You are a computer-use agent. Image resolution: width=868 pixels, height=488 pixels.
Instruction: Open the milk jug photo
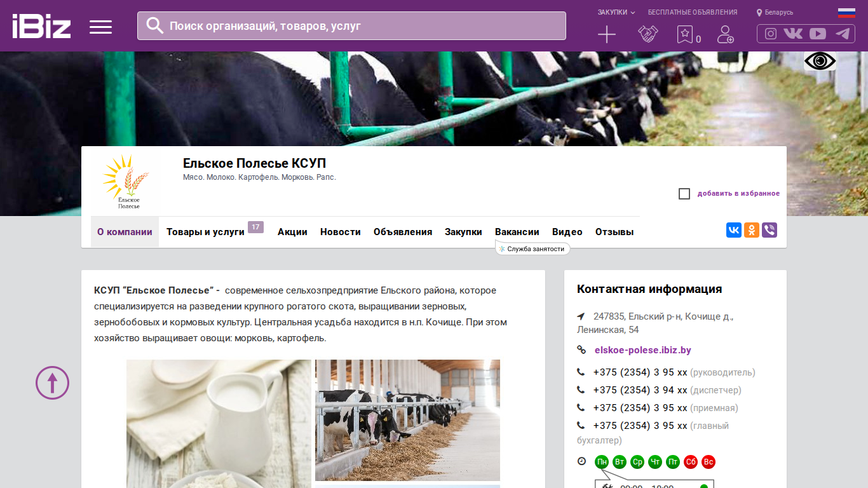coord(219,424)
